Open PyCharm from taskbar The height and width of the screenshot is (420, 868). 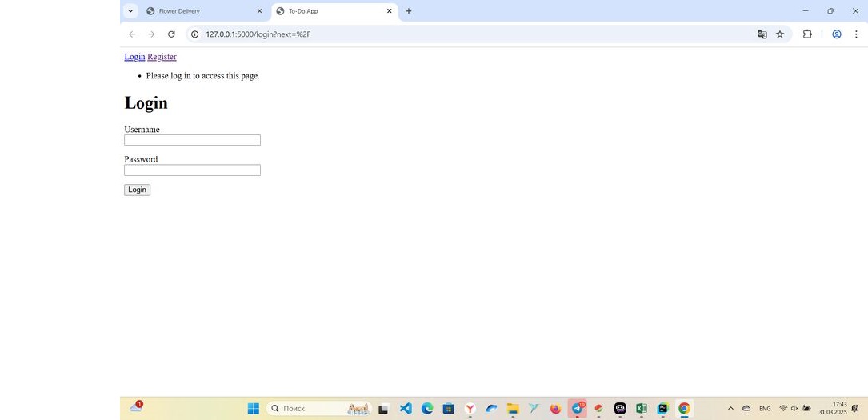click(662, 408)
